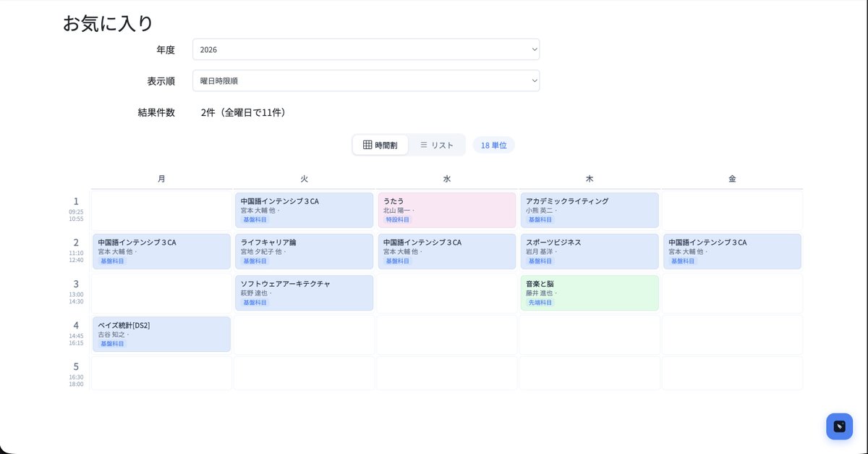
Task: Open the floating blue widget icon
Action: click(x=840, y=426)
